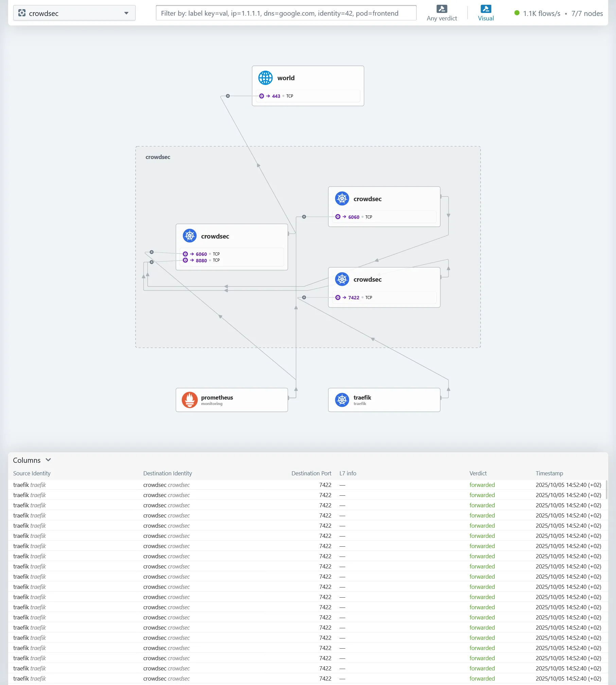Click the first forwarded verdict link
This screenshot has height=685, width=616.
coord(482,485)
